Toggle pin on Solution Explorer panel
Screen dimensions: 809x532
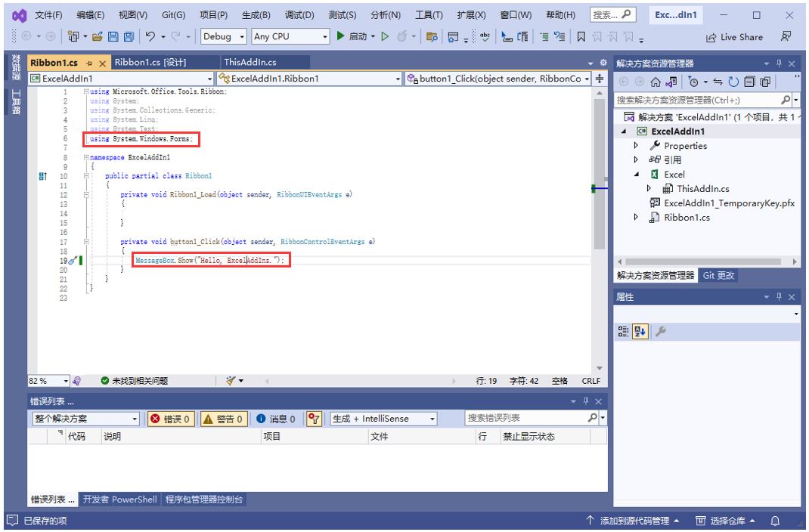779,63
